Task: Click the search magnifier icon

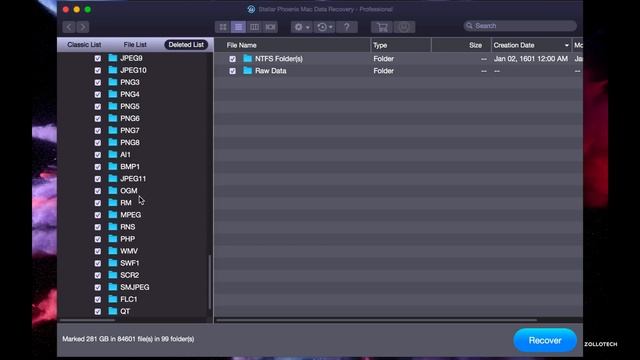Action: point(469,26)
